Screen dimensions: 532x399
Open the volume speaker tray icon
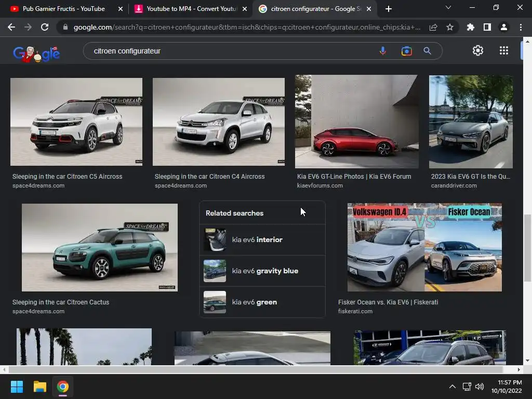pyautogui.click(x=480, y=387)
